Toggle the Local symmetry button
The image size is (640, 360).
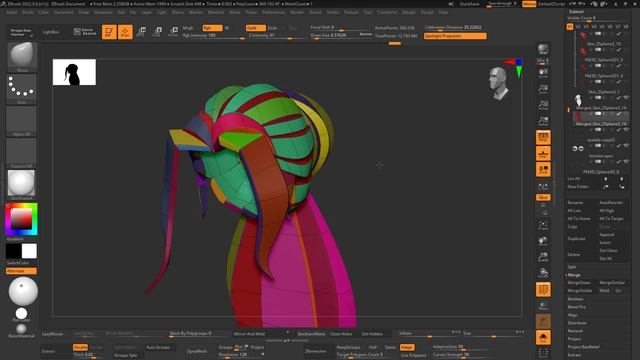[543, 169]
